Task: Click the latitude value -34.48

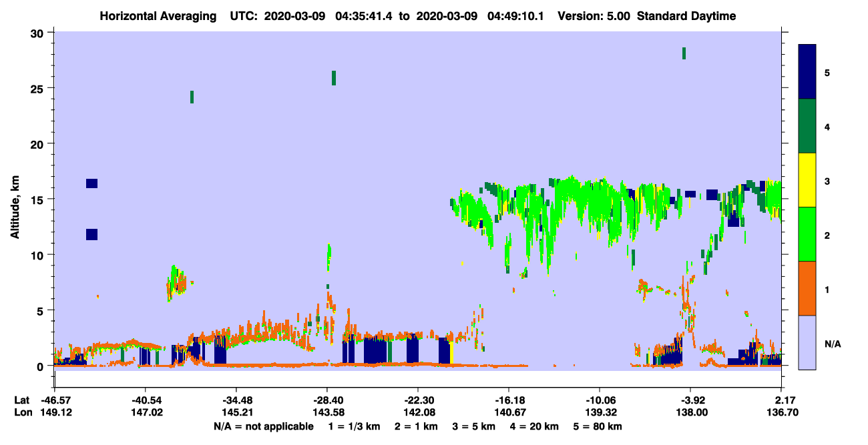Action: click(236, 400)
